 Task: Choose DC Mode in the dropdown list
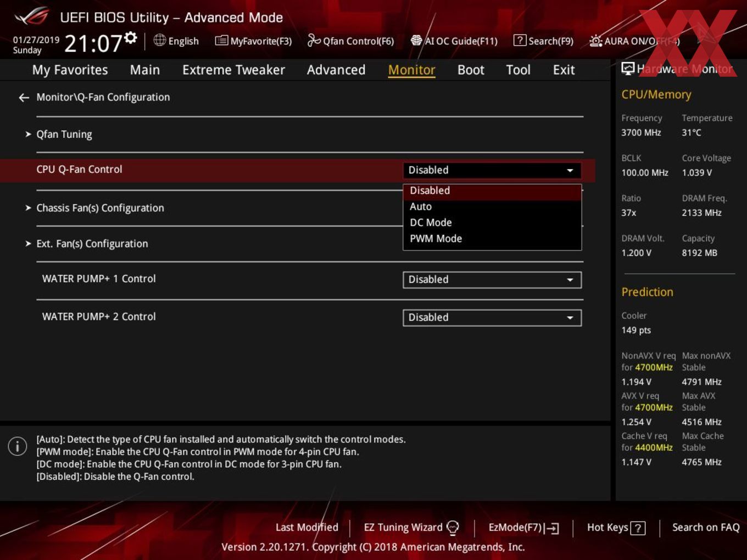point(492,222)
